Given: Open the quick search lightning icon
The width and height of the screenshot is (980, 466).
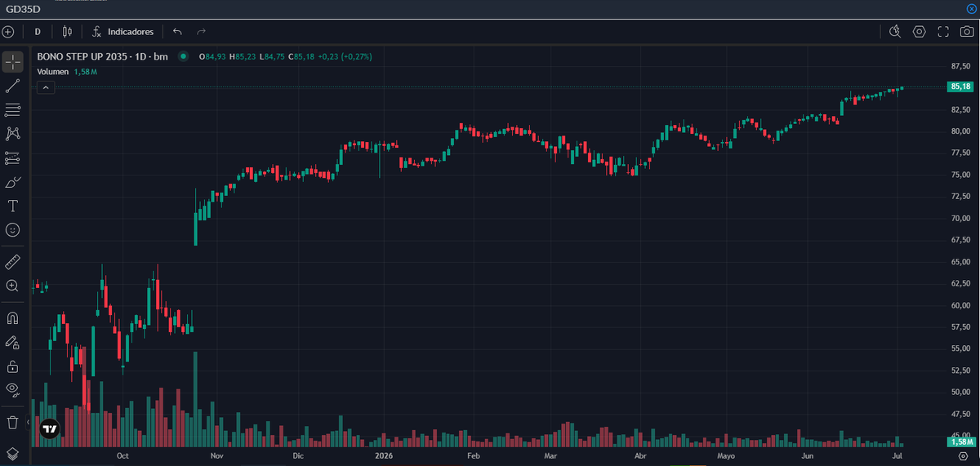Looking at the screenshot, I should (895, 32).
